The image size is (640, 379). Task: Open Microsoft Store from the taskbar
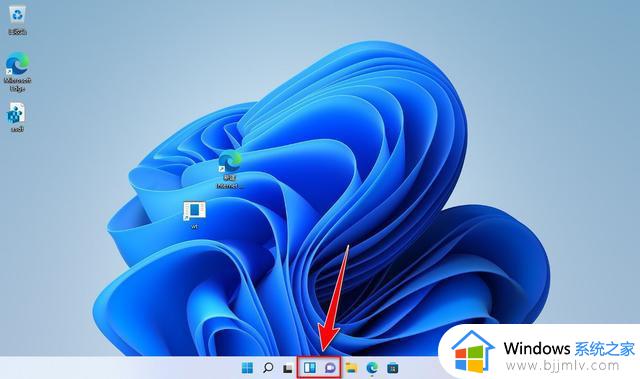tap(393, 368)
